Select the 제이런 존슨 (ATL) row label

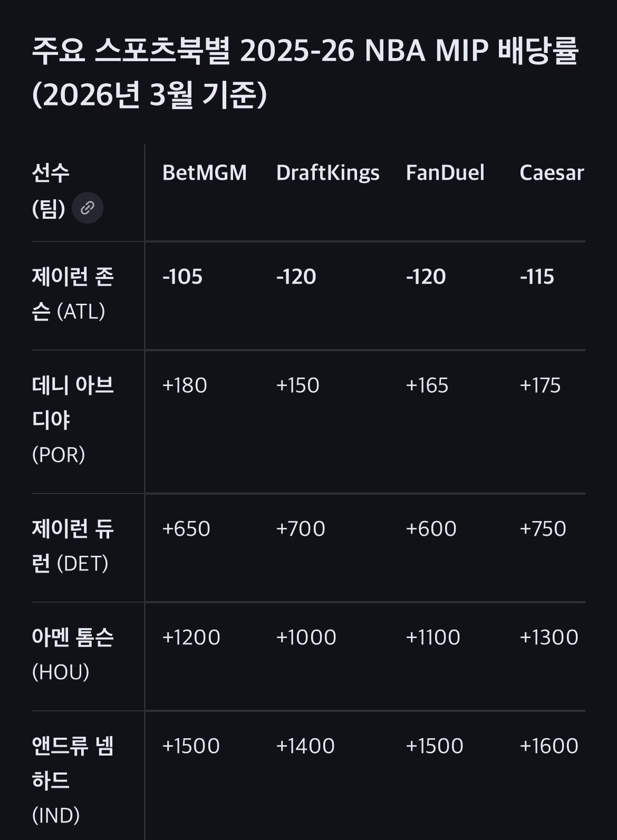[73, 294]
